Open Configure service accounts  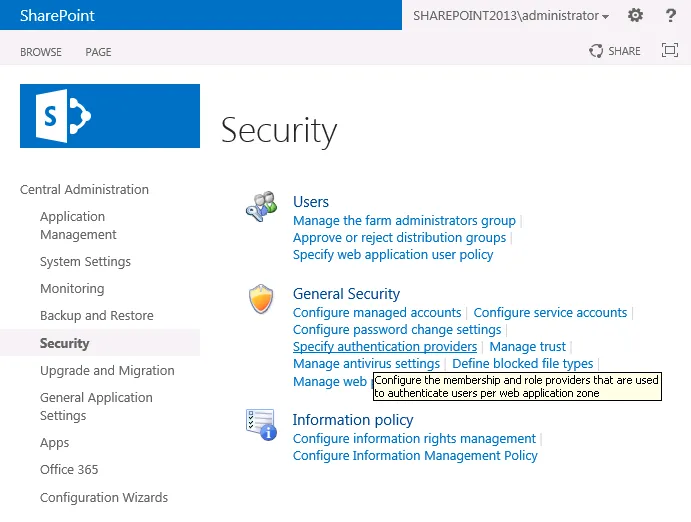click(x=550, y=312)
